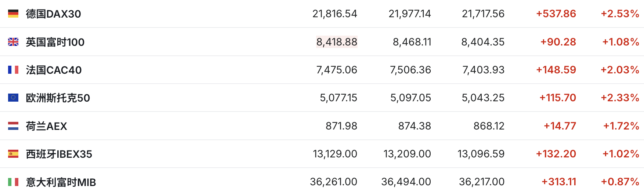Open the 欧洲斯托克50 index page
The height and width of the screenshot is (193, 644).
58,98
